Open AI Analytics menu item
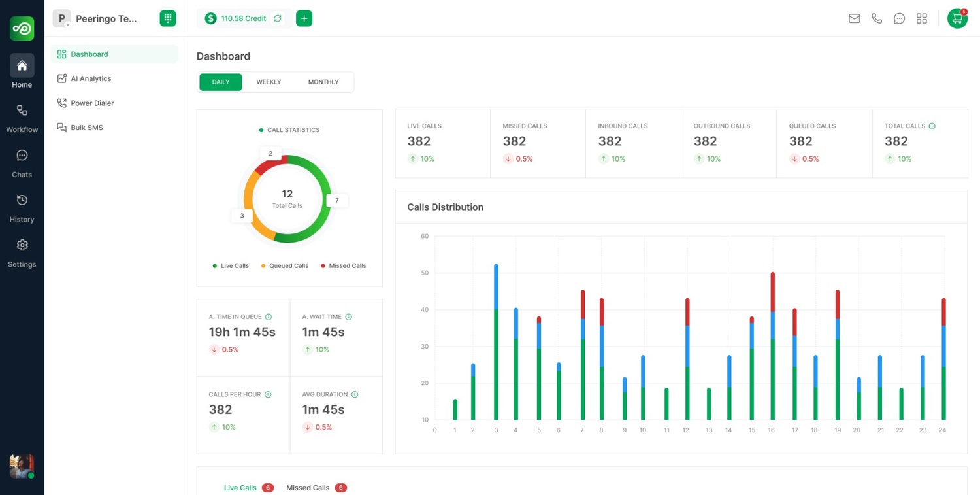980x495 pixels. coord(91,78)
